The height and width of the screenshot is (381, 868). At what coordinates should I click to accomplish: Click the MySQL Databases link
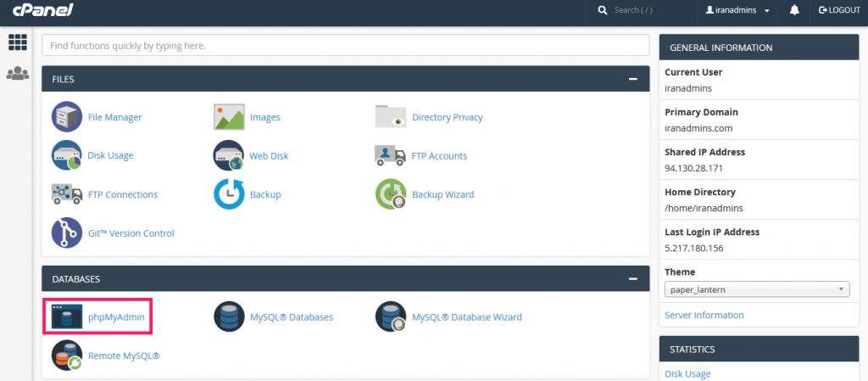[x=292, y=317]
